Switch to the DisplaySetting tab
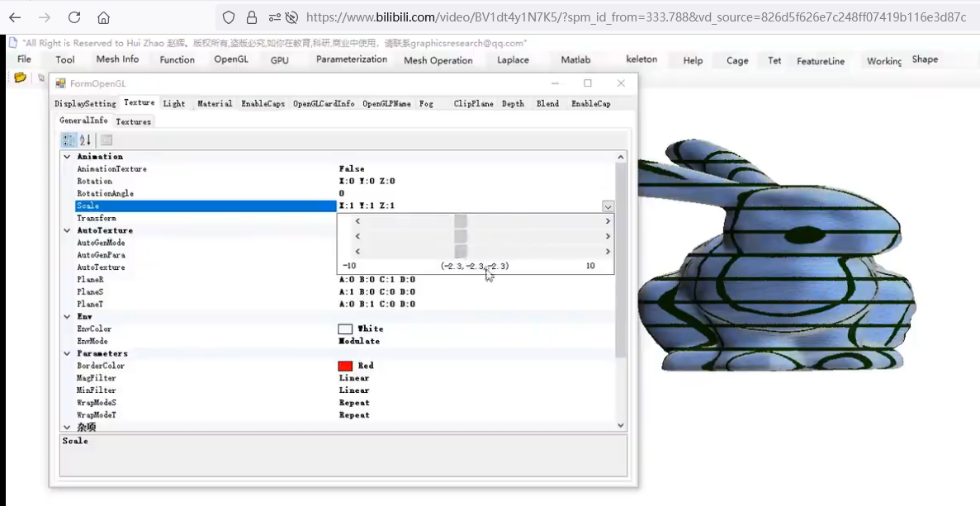Screen dimensions: 980x506 pyautogui.click(x=85, y=104)
